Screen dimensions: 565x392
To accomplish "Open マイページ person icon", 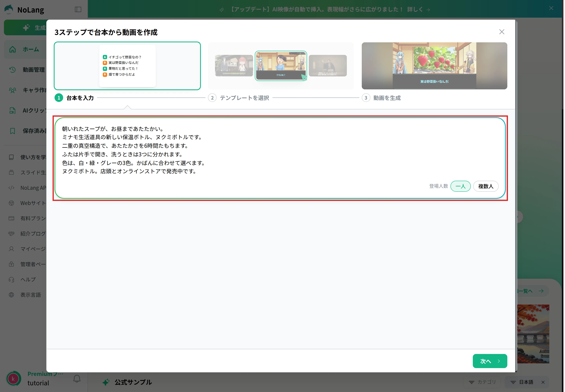I will (12, 249).
